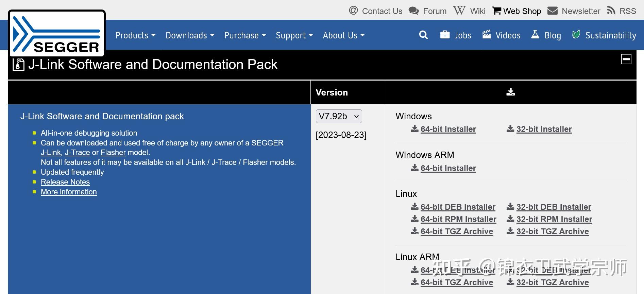Viewport: 644px width, 294px height.
Task: Click the zip file icon beside J-Link title
Action: click(18, 65)
